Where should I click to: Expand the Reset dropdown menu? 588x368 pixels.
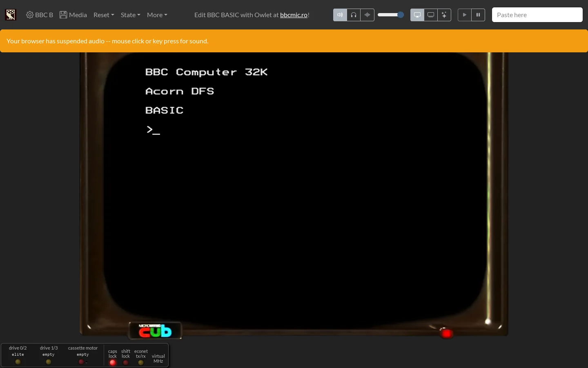click(x=104, y=15)
